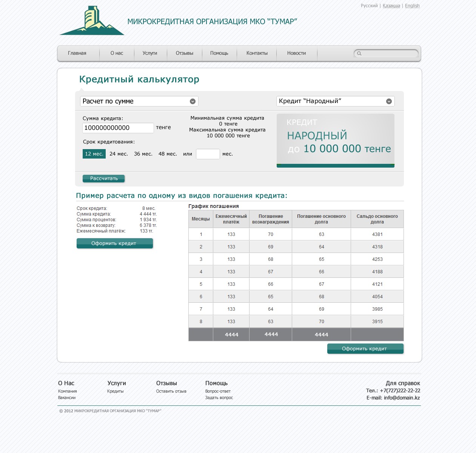The image size is (476, 453).
Task: Click balance value 3915 in month 8
Action: [377, 322]
